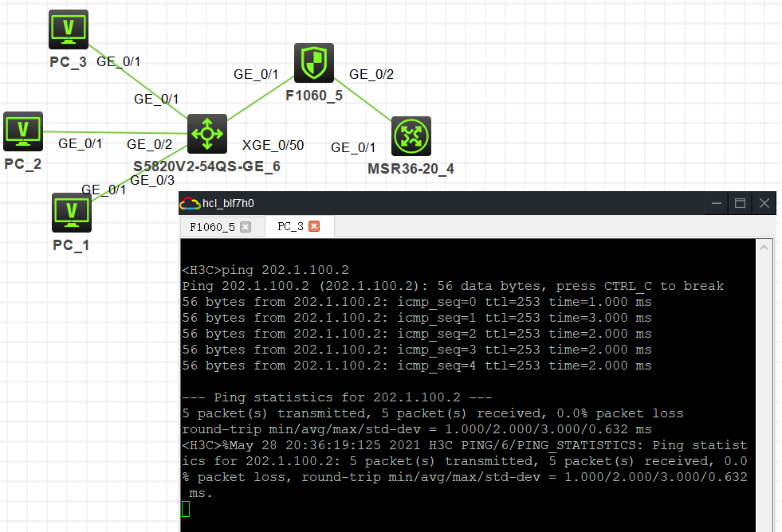This screenshot has height=532, width=782.
Task: Click the '5 packet(s) transmitted' summary line
Action: pyautogui.click(x=433, y=413)
